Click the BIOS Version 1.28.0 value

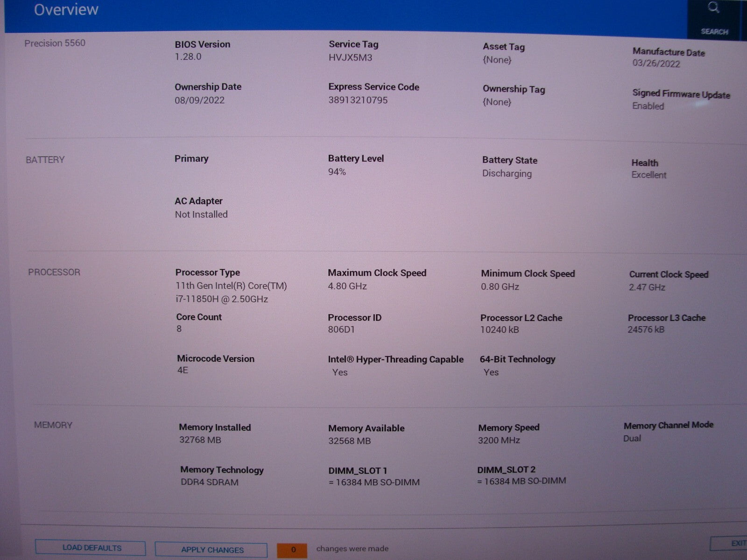[188, 56]
